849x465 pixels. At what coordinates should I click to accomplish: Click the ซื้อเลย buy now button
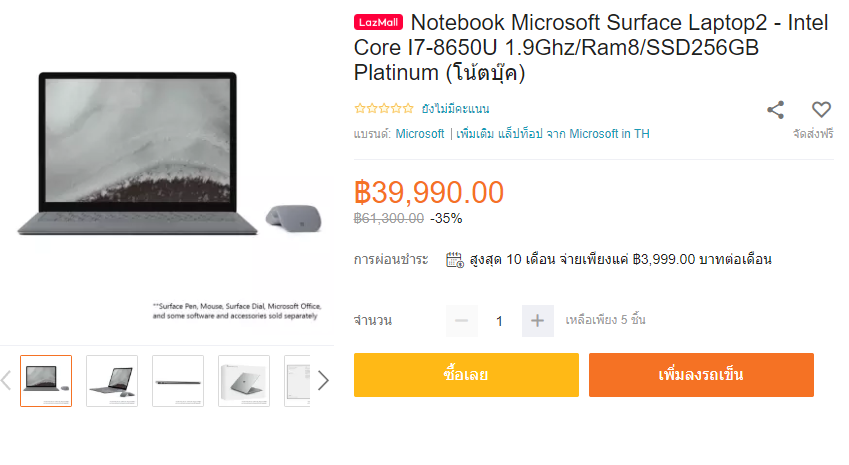[466, 375]
